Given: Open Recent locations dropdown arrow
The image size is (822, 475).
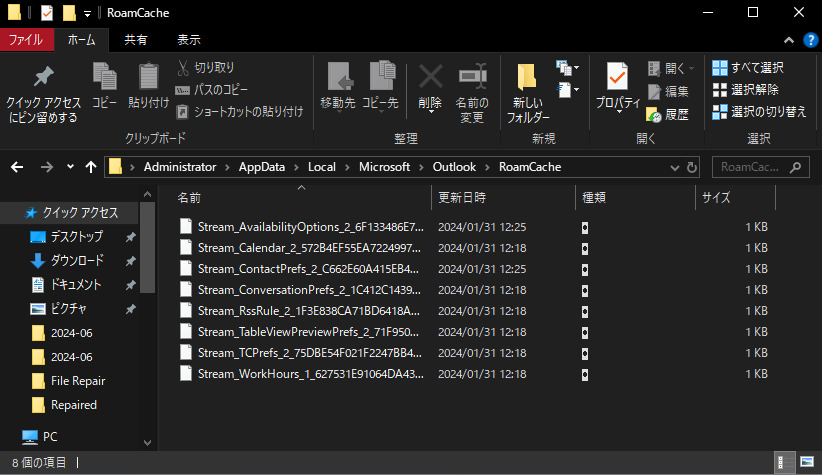Looking at the screenshot, I should [x=70, y=167].
